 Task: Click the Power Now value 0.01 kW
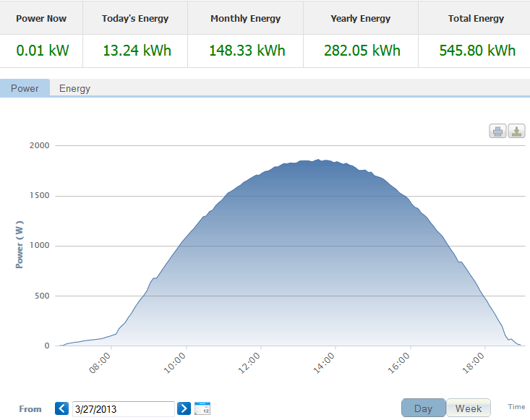(43, 51)
